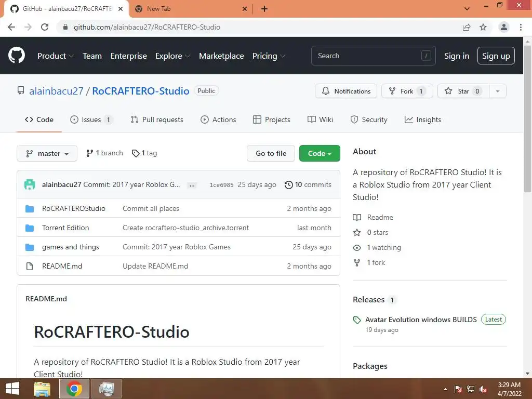Click the Go to file button
Viewport: 532px width, 399px height.
tap(271, 153)
